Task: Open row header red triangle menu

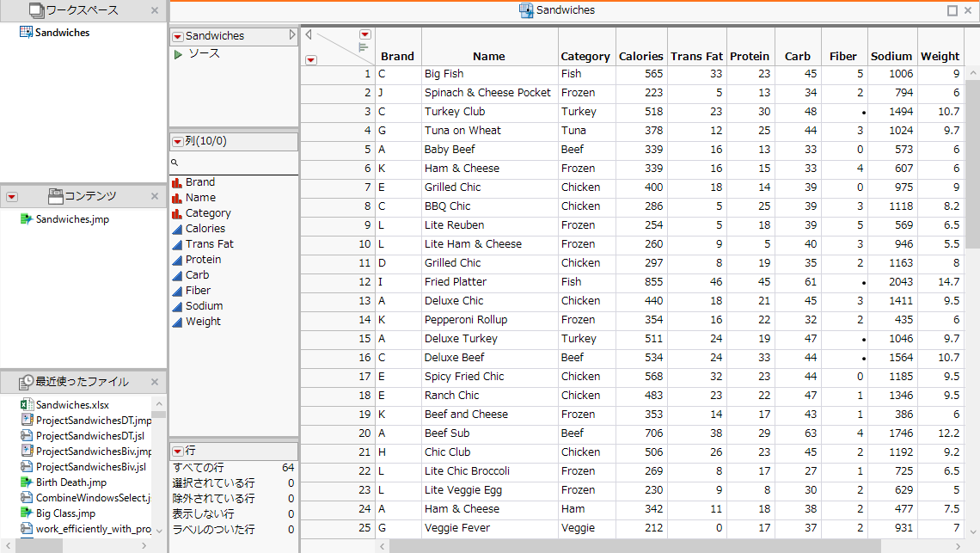Action: click(x=310, y=60)
